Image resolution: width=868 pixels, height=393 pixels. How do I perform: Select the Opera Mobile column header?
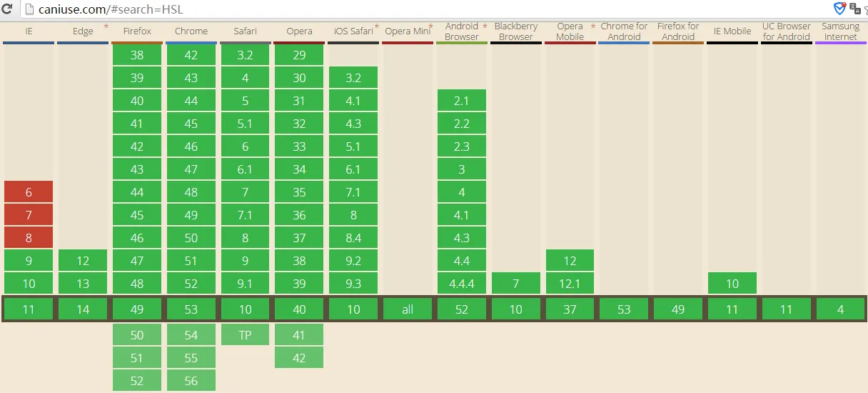coord(570,31)
